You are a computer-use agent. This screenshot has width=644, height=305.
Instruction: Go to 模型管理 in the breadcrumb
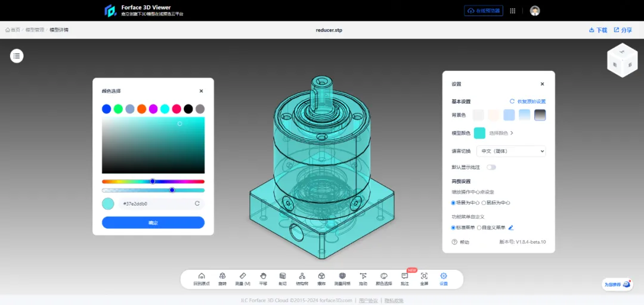coord(35,30)
